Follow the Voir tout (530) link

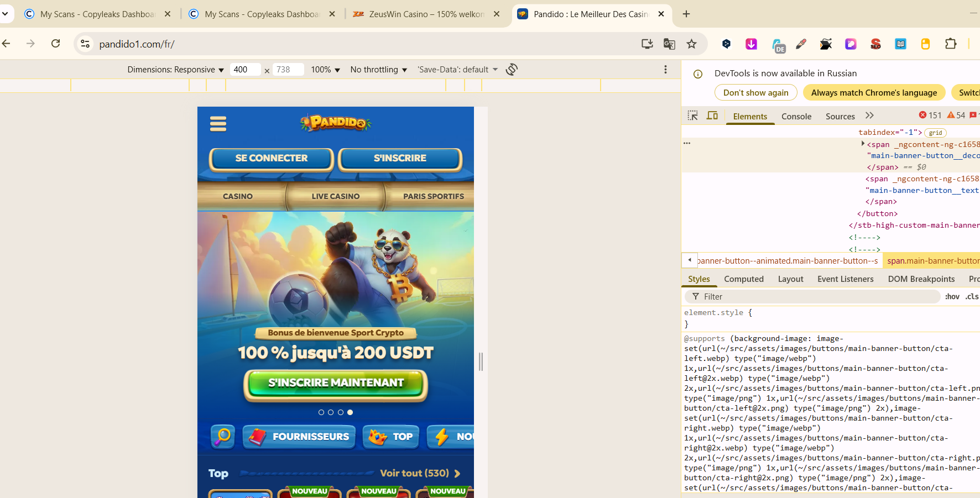(420, 474)
